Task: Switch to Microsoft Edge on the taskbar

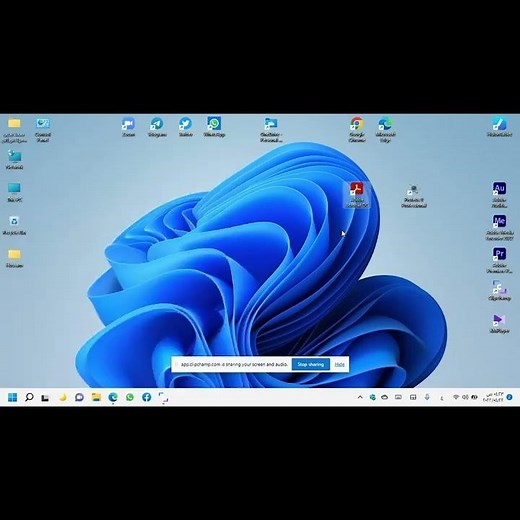Action: point(113,397)
